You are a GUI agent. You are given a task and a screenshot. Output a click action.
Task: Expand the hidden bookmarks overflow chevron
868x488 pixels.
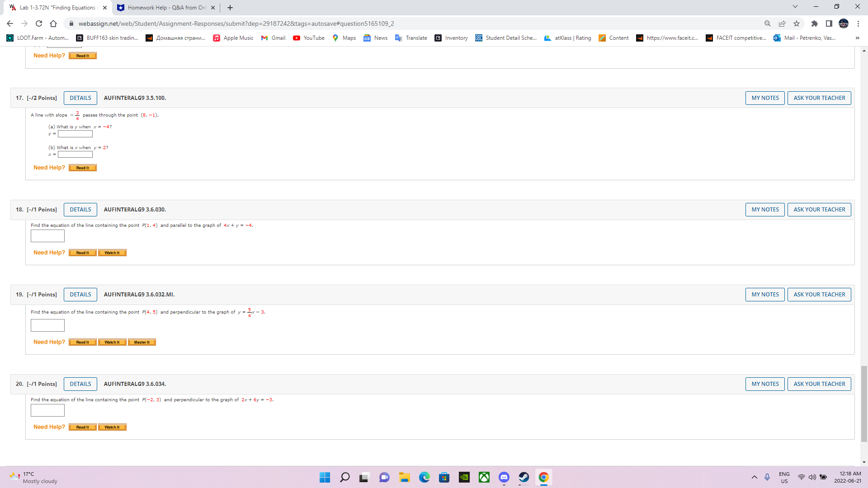pyautogui.click(x=857, y=38)
